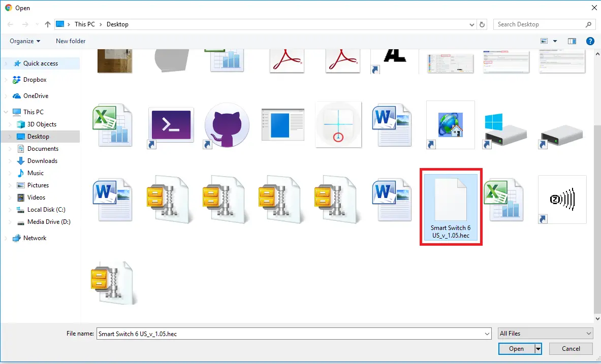
Task: Open the Downloads folder in sidebar
Action: (42, 161)
